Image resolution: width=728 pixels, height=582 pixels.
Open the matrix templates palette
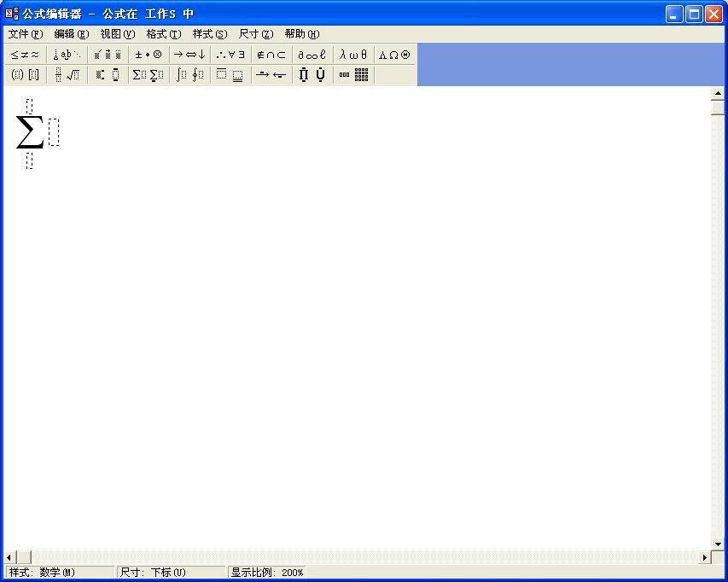point(353,75)
